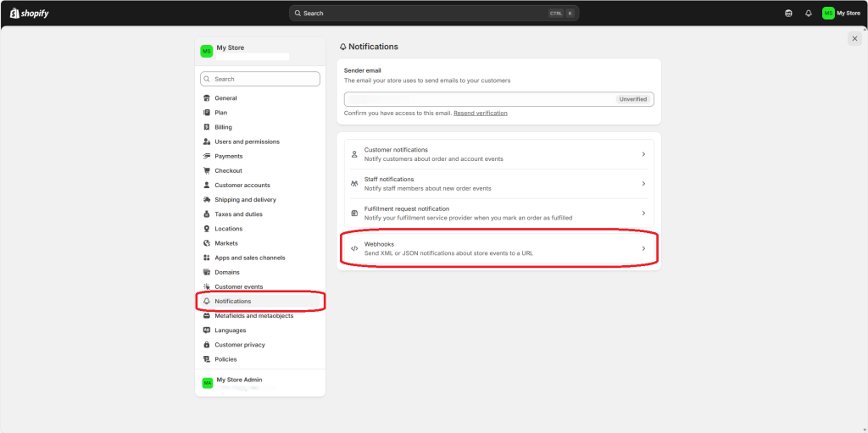This screenshot has height=433, width=868.
Task: Open Checkout label in settings menu
Action: point(228,170)
